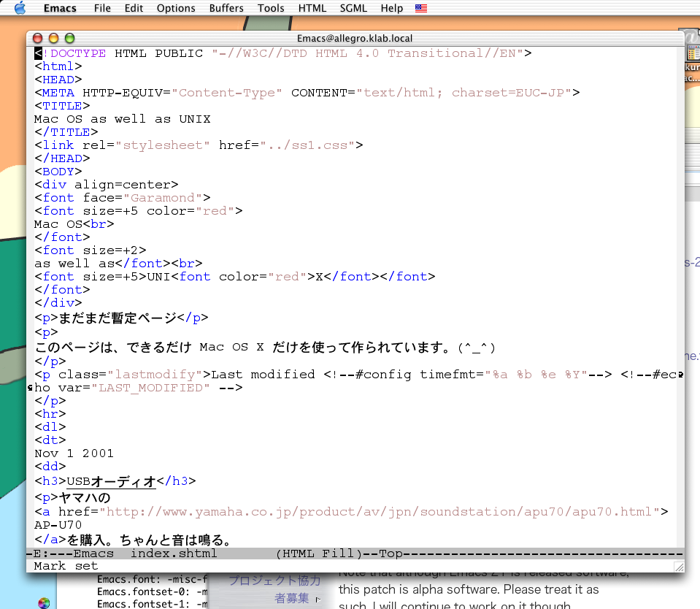Open the Apple menu
700x609 pixels.
20,8
